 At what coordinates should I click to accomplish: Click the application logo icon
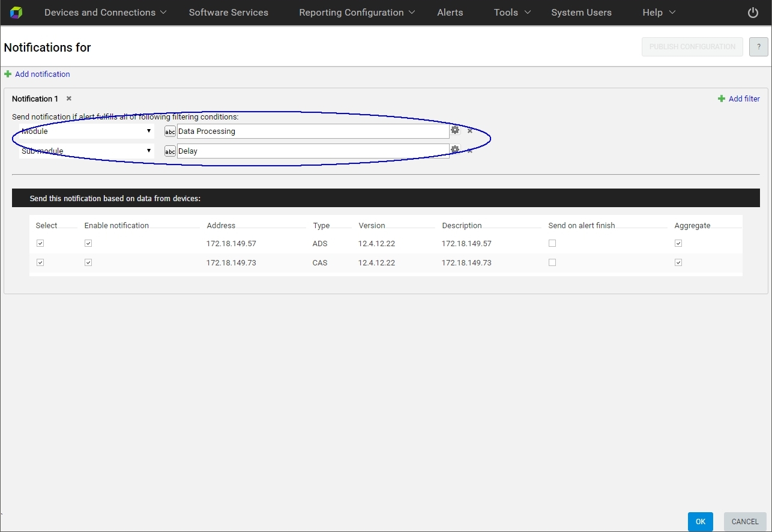(16, 13)
